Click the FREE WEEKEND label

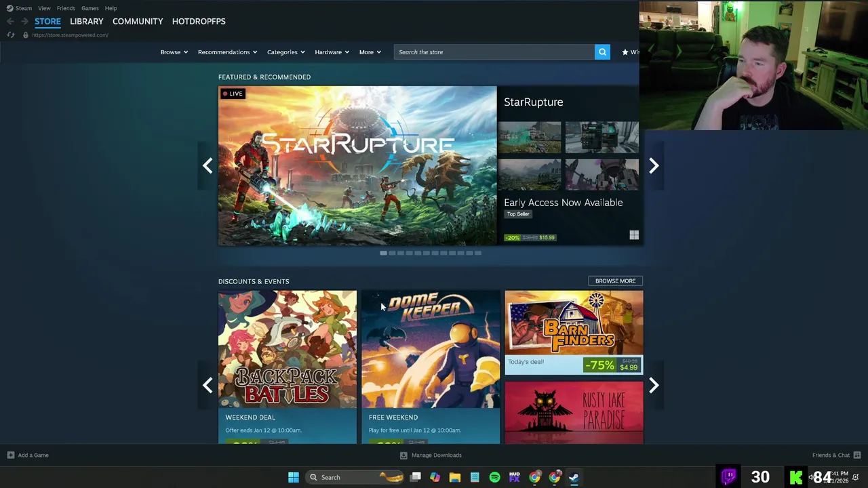[393, 418]
